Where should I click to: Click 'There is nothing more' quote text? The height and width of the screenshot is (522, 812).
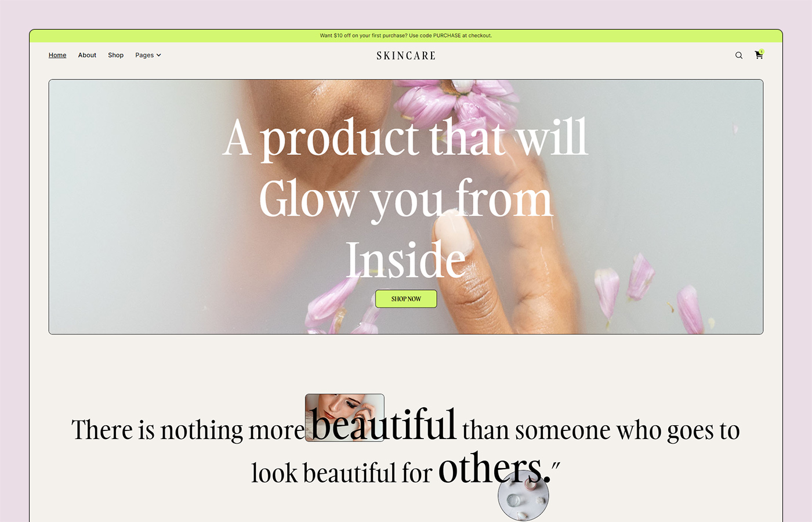(188, 430)
